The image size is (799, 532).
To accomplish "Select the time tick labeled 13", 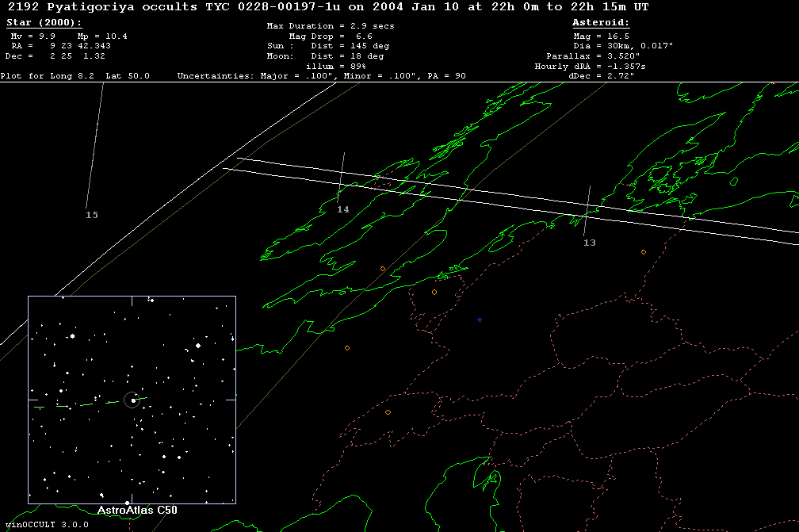I will click(x=589, y=242).
